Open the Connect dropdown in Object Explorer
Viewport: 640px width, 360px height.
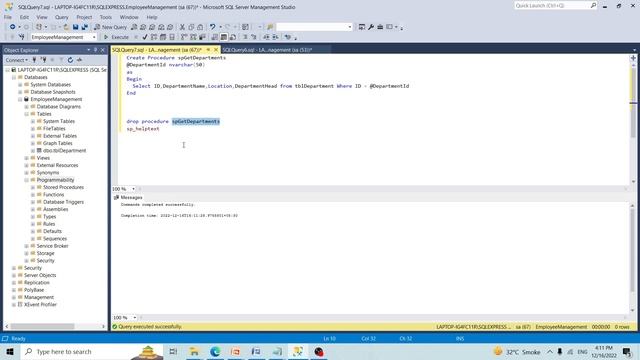tap(17, 60)
